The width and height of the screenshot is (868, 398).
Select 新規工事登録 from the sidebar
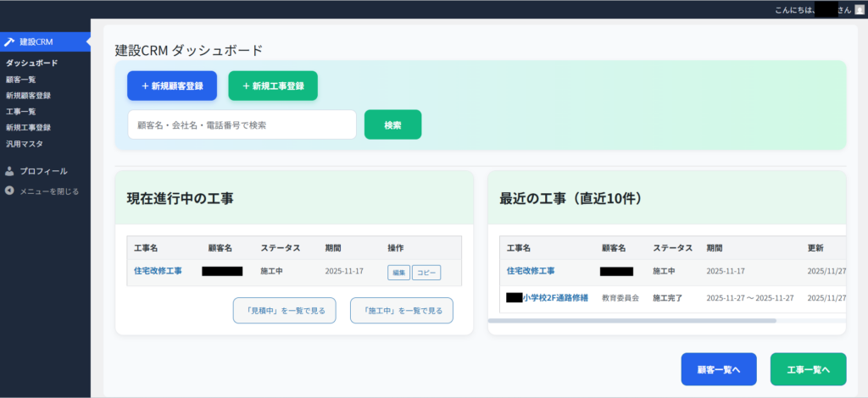click(28, 127)
